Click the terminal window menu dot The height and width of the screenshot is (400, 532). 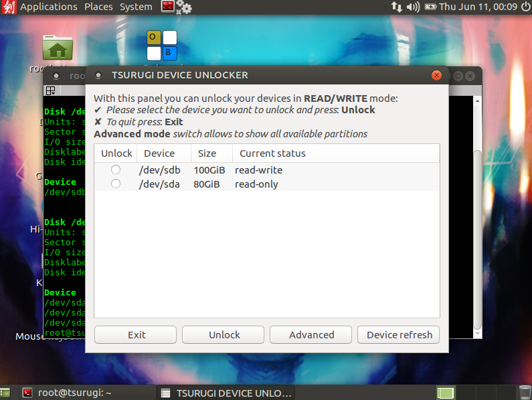[56, 76]
